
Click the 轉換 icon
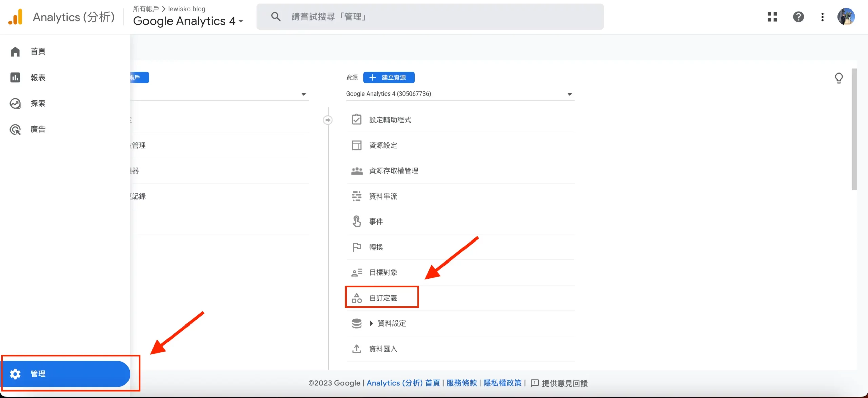coord(357,247)
